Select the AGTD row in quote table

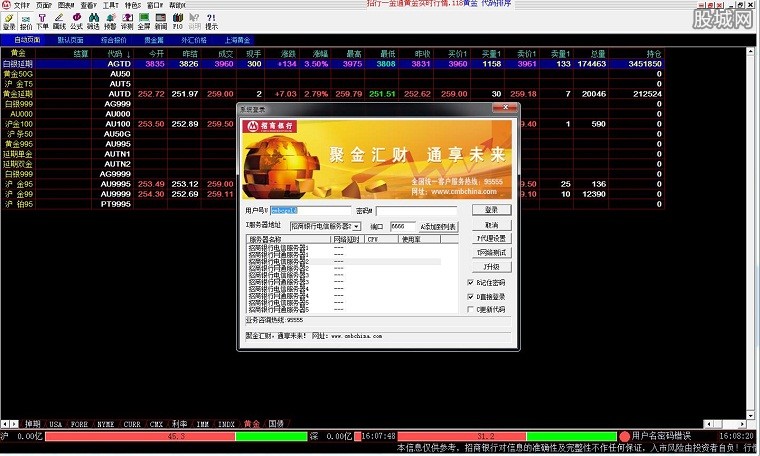pyautogui.click(x=332, y=64)
